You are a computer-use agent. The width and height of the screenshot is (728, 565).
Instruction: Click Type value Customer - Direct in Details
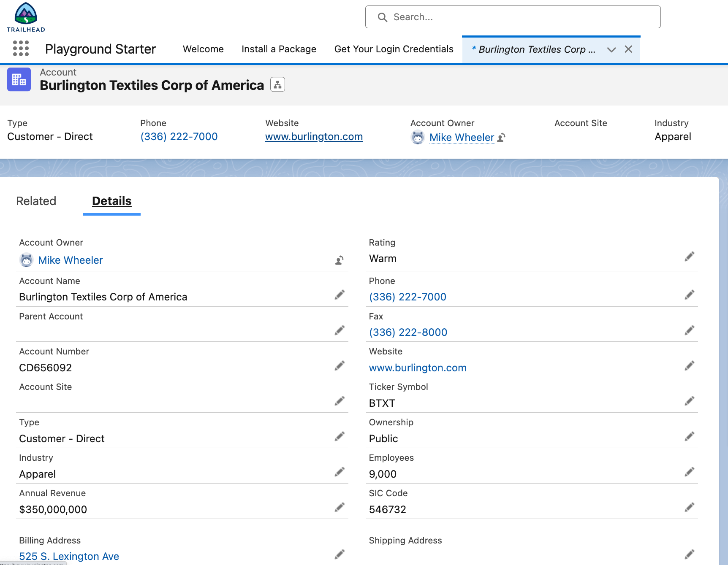[x=62, y=439]
